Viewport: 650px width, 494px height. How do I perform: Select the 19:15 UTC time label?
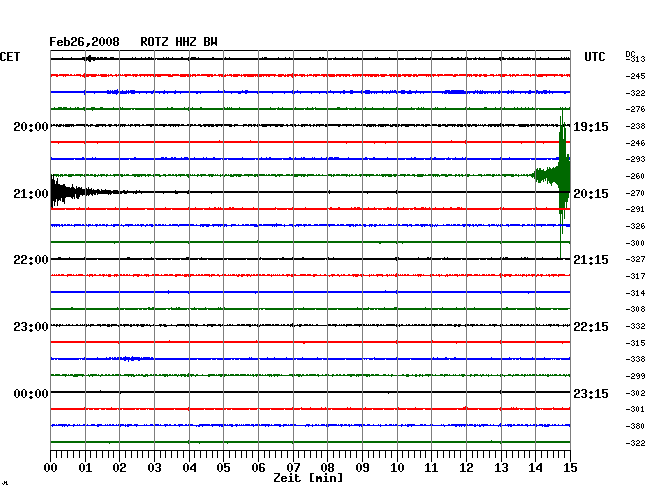click(591, 127)
